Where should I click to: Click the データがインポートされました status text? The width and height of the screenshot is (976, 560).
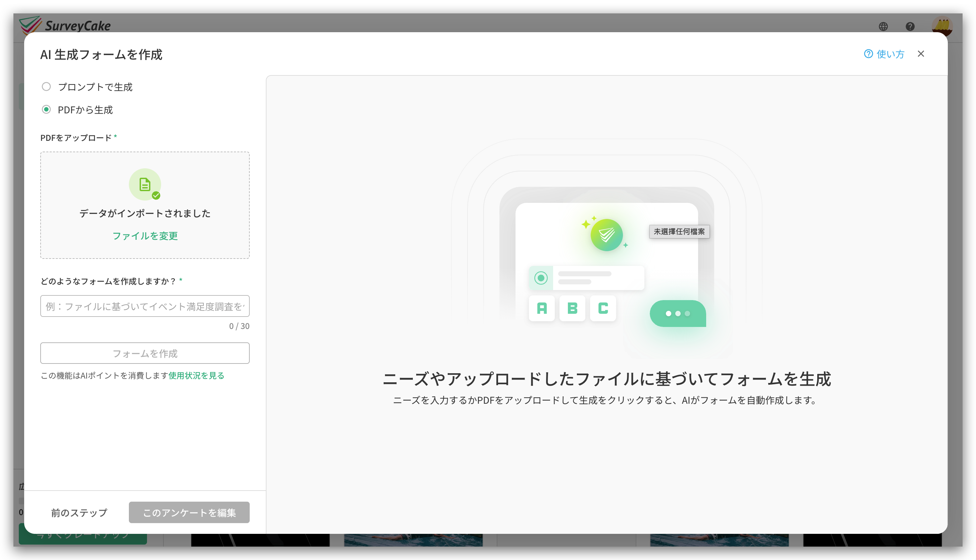(x=145, y=213)
